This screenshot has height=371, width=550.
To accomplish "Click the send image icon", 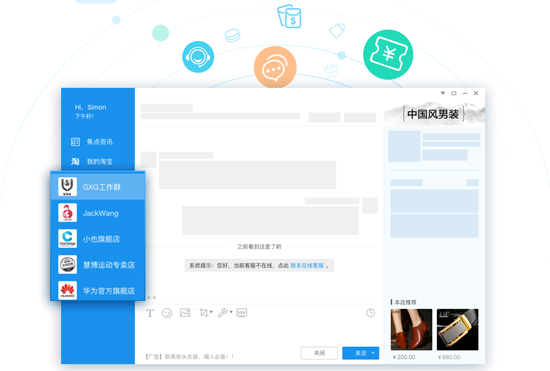I will point(185,312).
